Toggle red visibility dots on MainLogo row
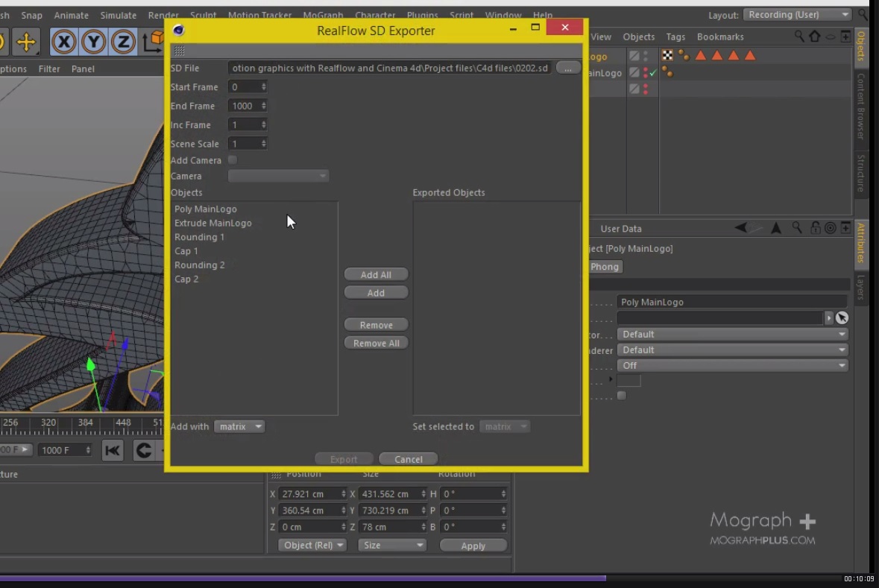Screen dimensions: 879x588 (646, 72)
